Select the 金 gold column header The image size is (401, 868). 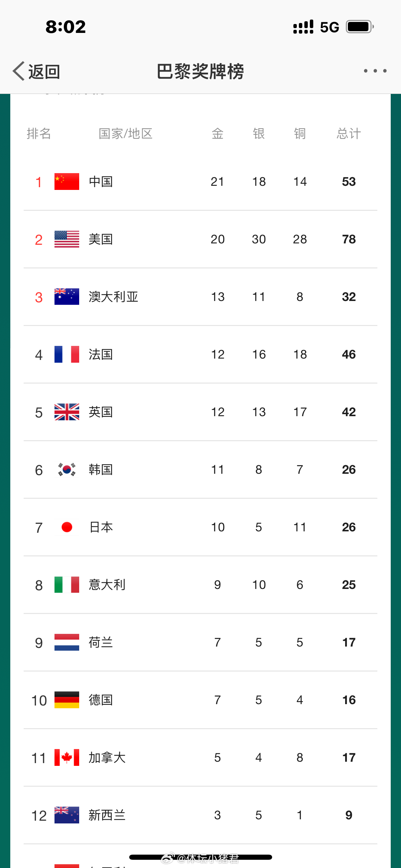coord(218,134)
